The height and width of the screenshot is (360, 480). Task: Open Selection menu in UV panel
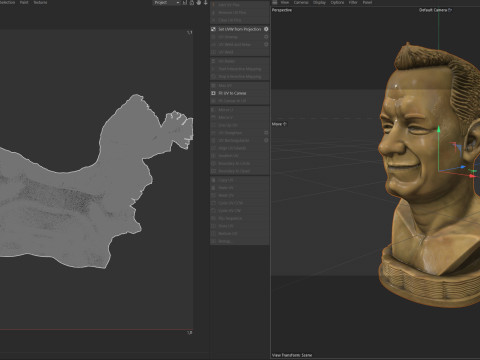(x=7, y=2)
